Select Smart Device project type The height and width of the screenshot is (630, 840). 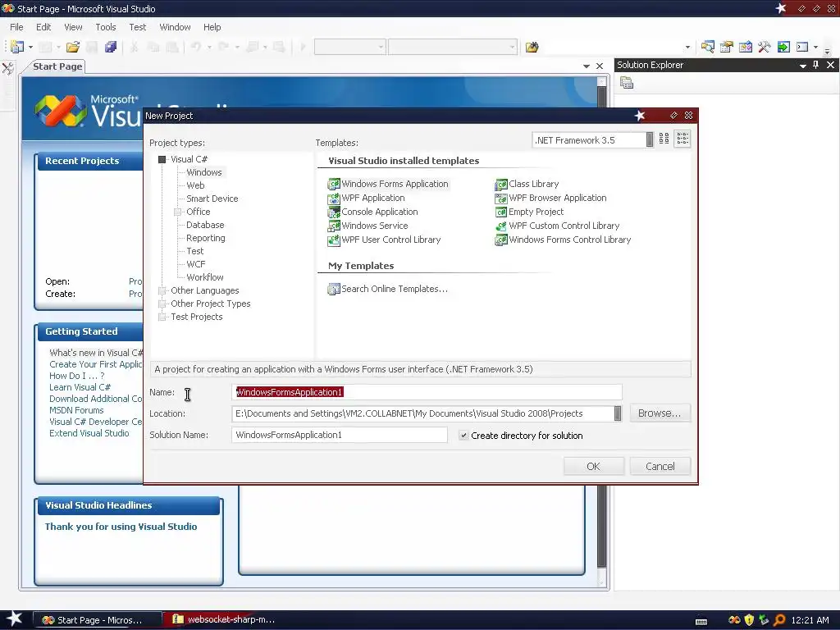click(212, 199)
